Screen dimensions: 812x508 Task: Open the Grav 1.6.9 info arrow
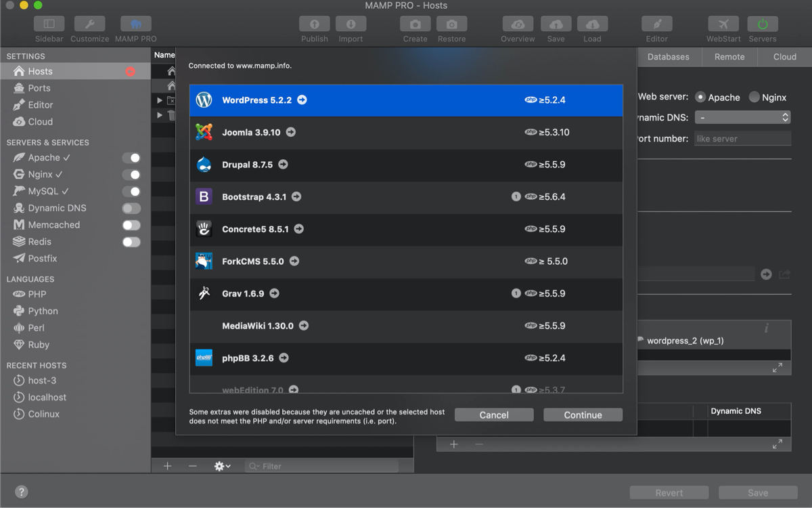pyautogui.click(x=274, y=293)
